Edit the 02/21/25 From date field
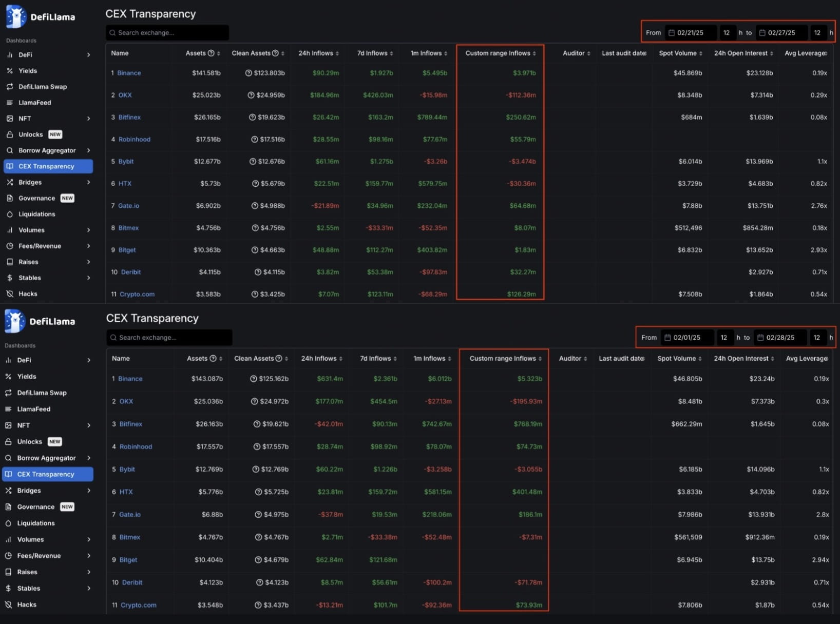The image size is (840, 624). click(x=691, y=32)
